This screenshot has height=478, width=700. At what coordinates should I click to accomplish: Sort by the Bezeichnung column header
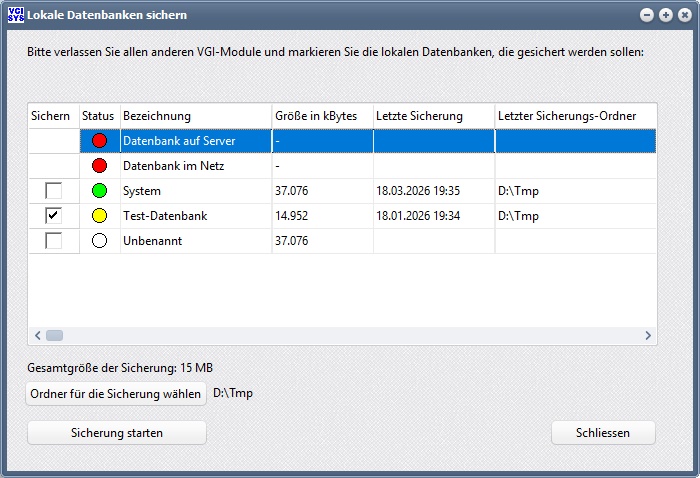(195, 116)
